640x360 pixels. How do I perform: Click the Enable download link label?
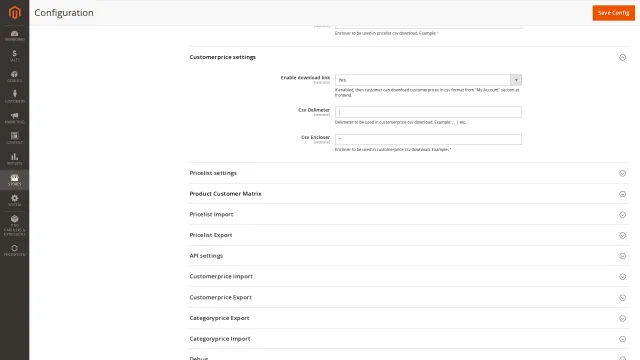(305, 78)
